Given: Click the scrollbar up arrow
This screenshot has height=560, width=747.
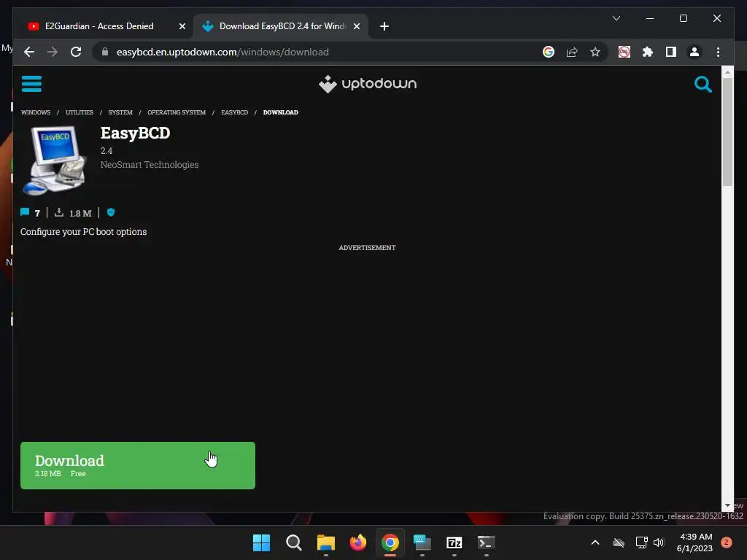Looking at the screenshot, I should (x=727, y=72).
